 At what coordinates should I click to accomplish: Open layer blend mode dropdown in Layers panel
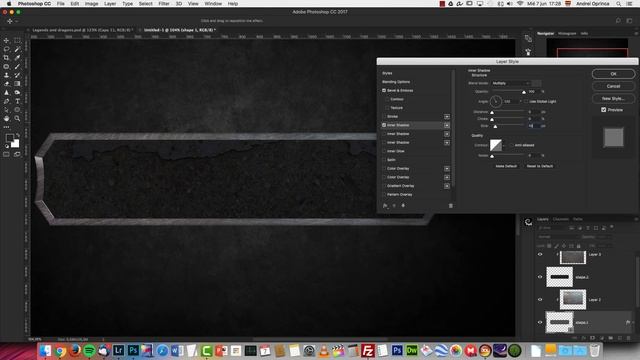(x=558, y=237)
